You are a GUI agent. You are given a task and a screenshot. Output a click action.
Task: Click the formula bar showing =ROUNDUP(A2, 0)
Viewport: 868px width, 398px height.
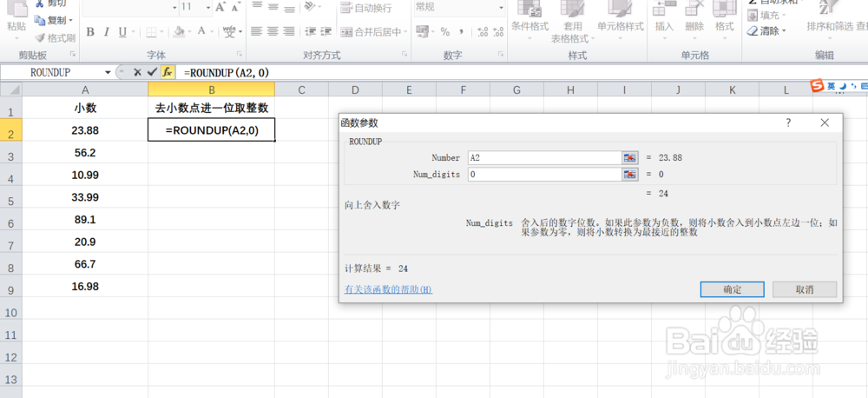click(x=520, y=73)
